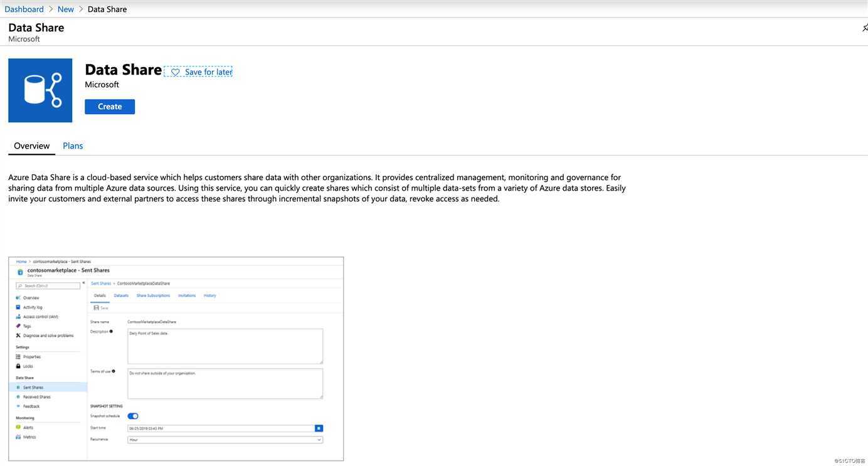The image size is (868, 466).
Task: Go to the New breadcrumb link
Action: pos(65,9)
